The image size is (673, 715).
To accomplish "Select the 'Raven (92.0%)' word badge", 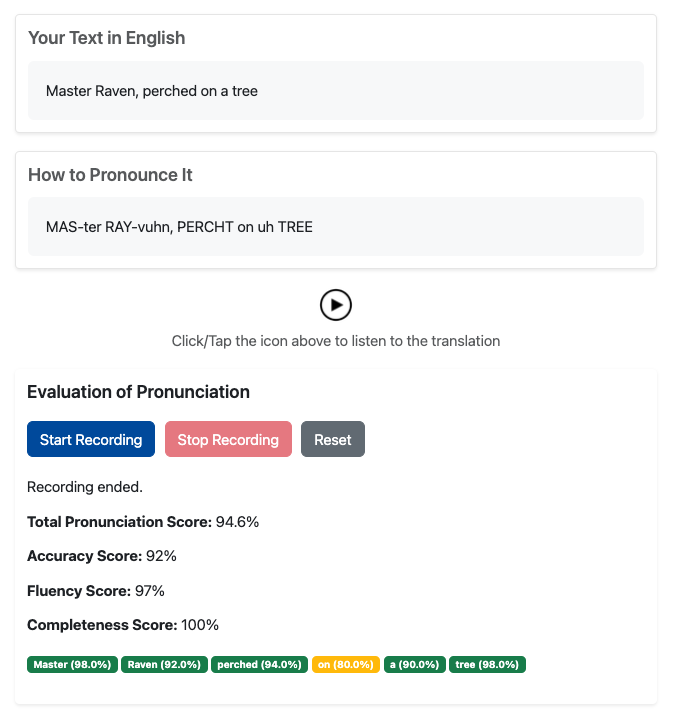I will tap(164, 664).
